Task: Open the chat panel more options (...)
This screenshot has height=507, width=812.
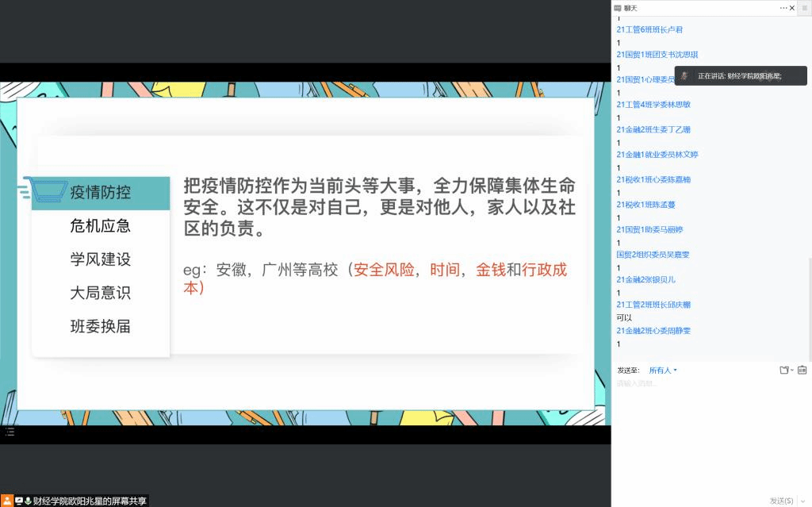Action: 783,8
